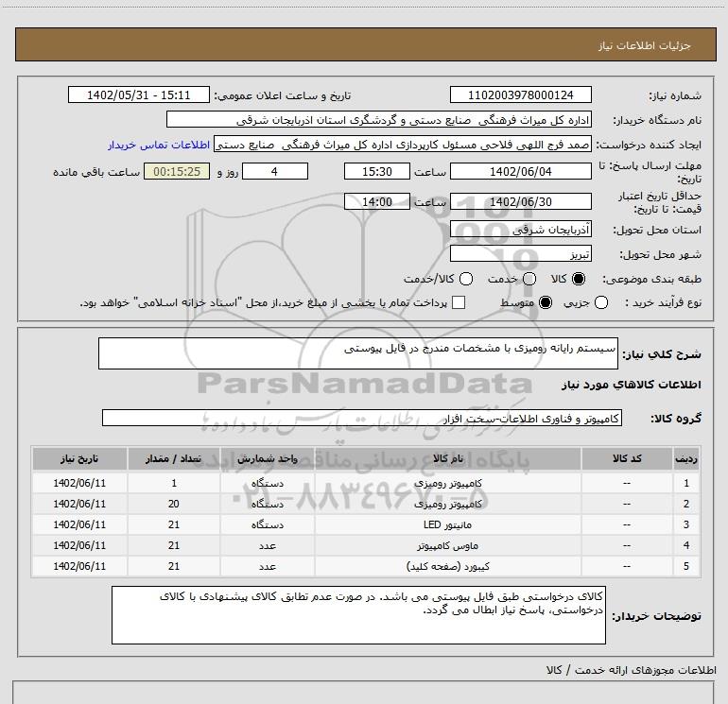Click quantity 1 in row 1
728x704 pixels.
(174, 483)
